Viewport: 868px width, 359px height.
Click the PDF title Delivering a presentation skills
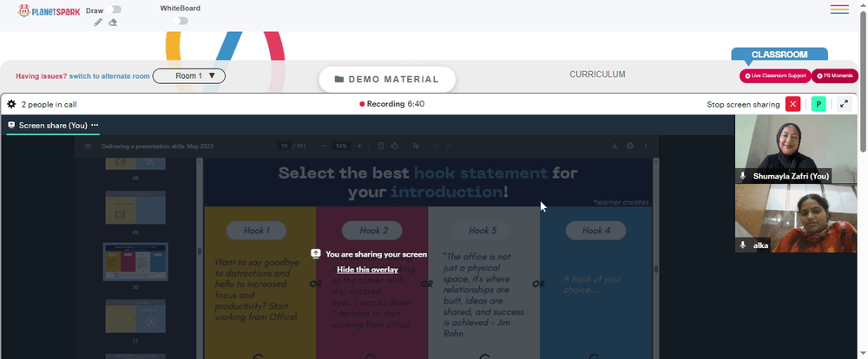coord(157,146)
